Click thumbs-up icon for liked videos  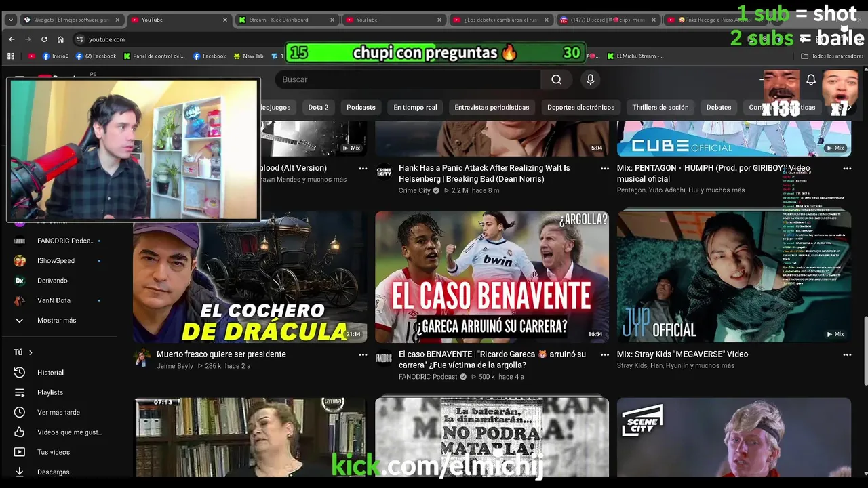[20, 432]
